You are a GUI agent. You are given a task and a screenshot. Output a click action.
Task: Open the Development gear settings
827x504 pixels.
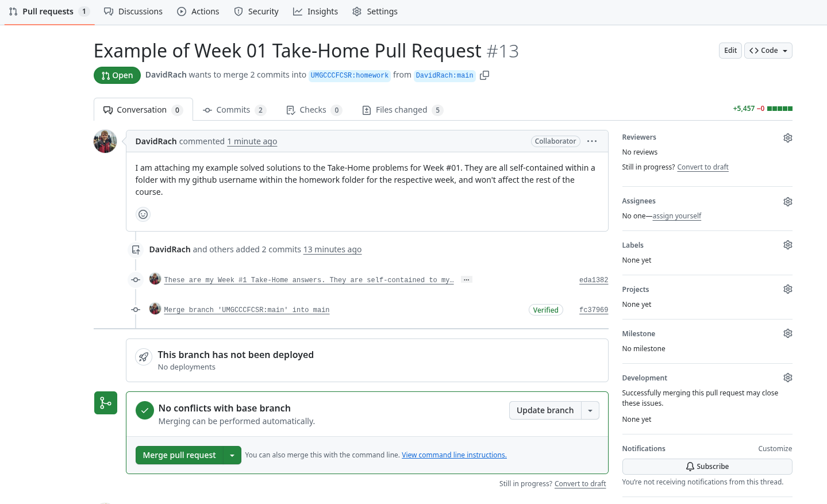(x=787, y=378)
